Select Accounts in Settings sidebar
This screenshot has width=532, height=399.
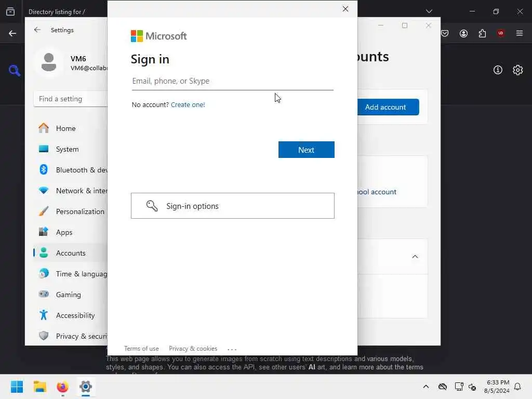[70, 253]
